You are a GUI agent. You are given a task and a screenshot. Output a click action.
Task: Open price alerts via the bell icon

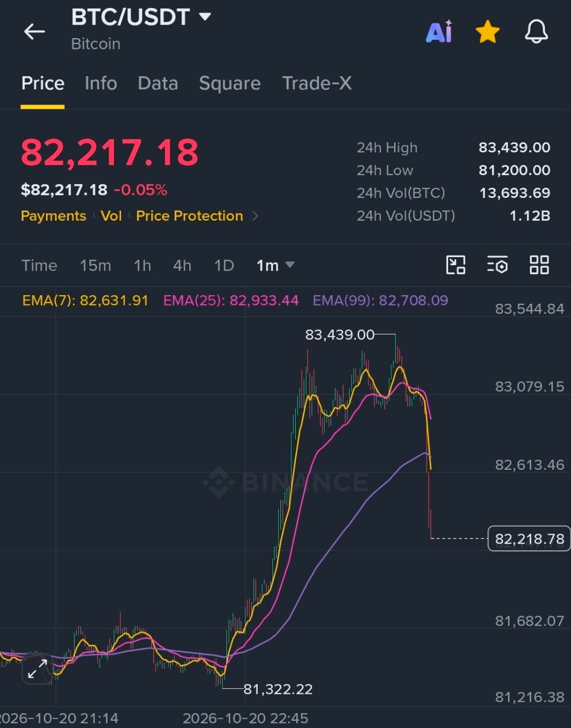point(536,32)
